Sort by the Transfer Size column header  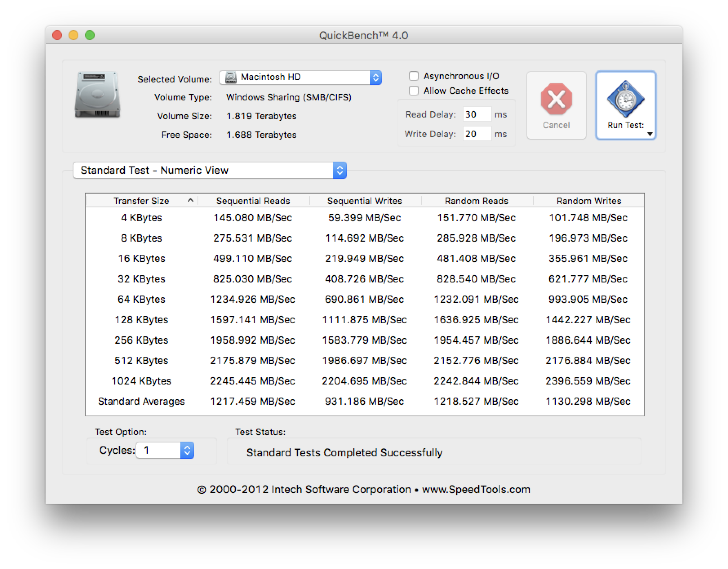pyautogui.click(x=141, y=201)
